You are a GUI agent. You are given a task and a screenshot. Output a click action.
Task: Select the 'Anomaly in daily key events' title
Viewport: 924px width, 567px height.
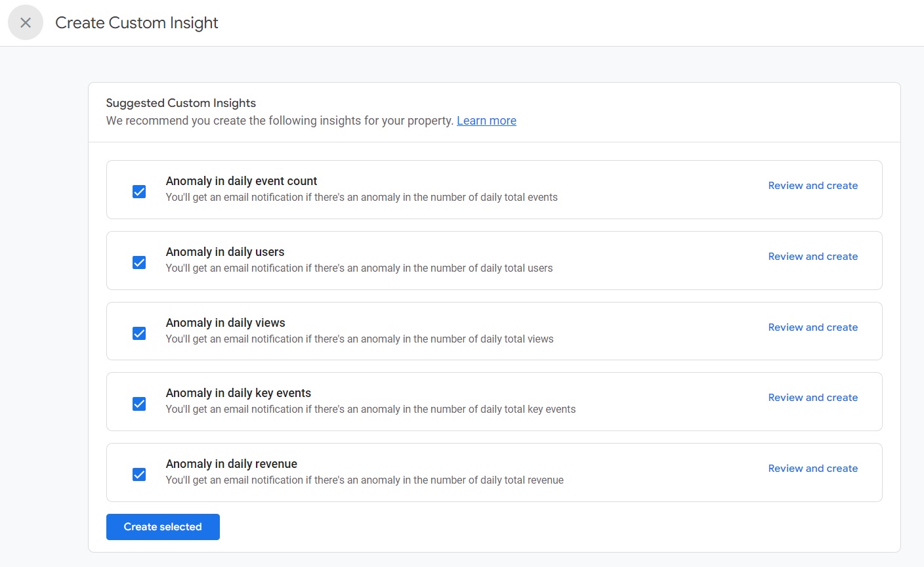point(239,393)
